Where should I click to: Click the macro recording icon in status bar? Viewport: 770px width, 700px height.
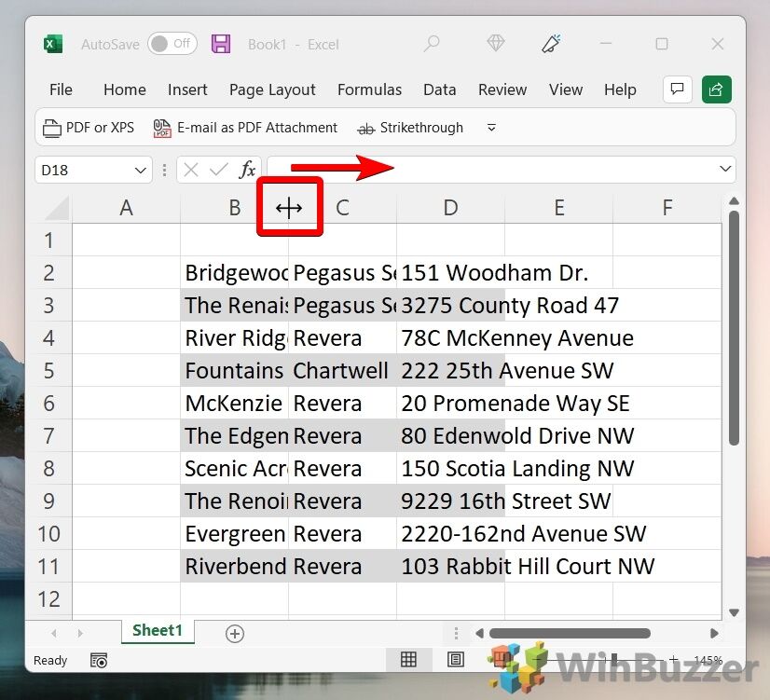pos(99,660)
